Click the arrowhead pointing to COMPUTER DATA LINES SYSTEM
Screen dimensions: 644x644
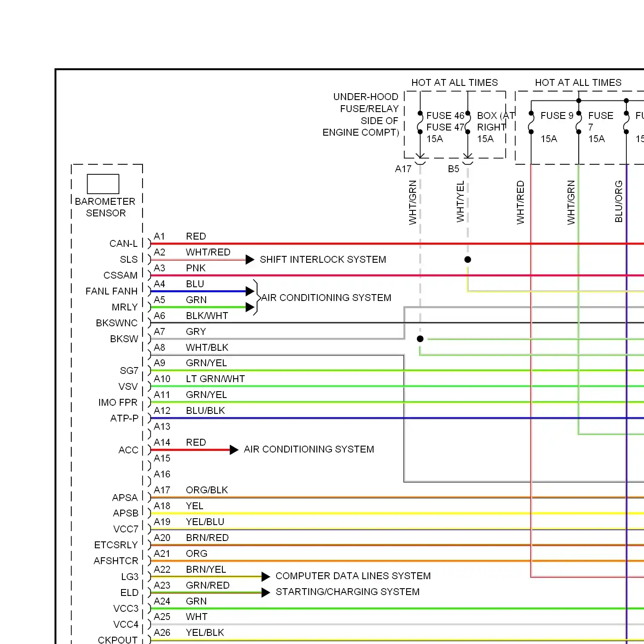click(266, 577)
